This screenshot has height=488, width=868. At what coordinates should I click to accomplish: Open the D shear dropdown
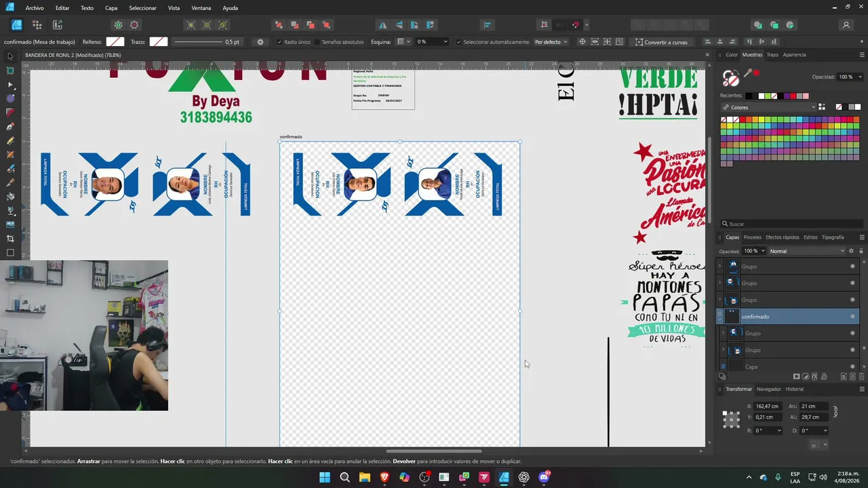click(825, 430)
